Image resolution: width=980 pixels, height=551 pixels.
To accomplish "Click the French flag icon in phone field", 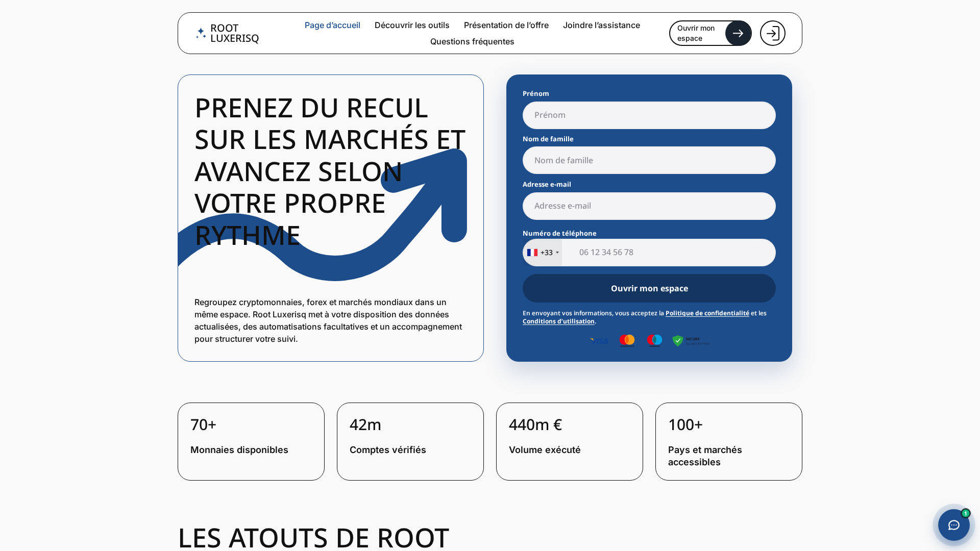I will click(x=532, y=253).
